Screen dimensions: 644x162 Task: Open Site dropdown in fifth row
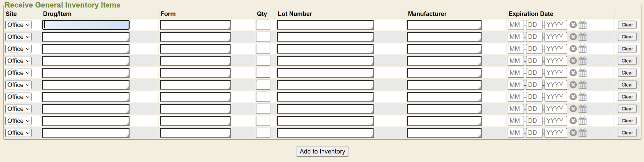point(19,73)
